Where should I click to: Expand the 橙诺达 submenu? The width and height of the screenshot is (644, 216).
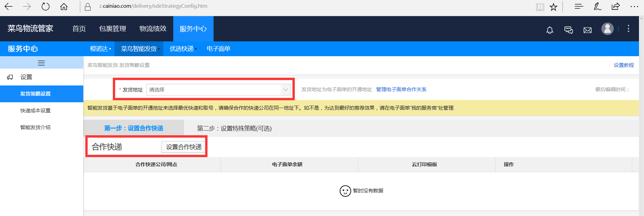point(100,49)
